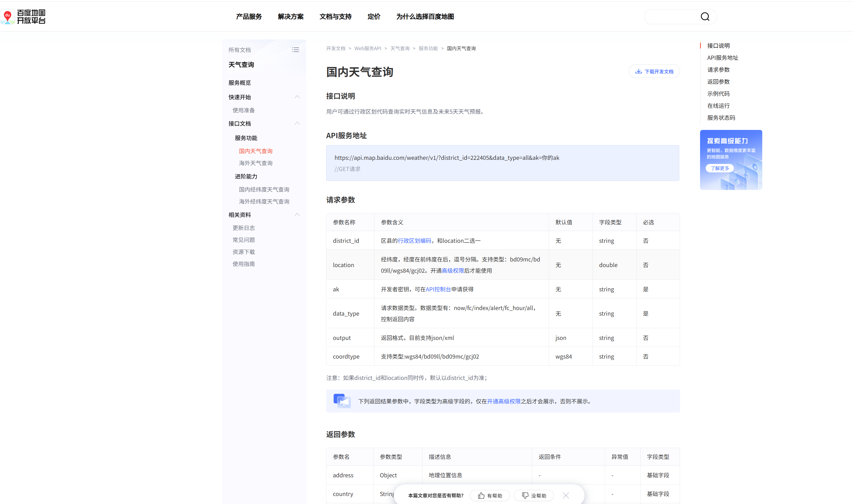Image resolution: width=853 pixels, height=504 pixels.
Task: Open the 文档与支持 menu
Action: pos(335,17)
